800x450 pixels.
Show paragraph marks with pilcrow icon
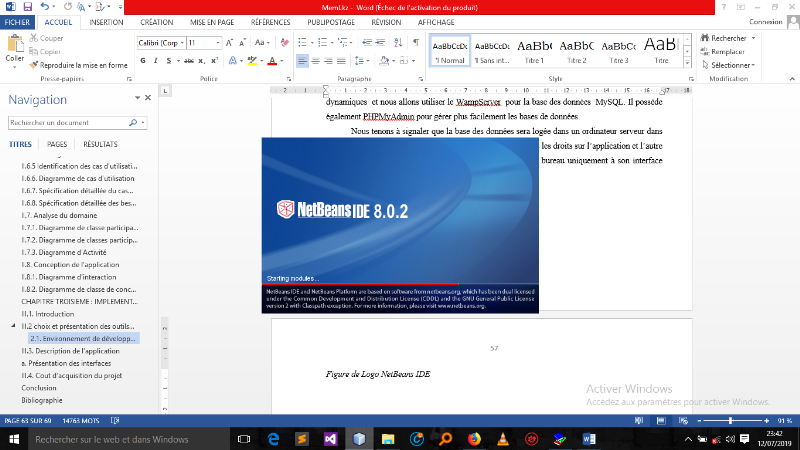point(415,43)
